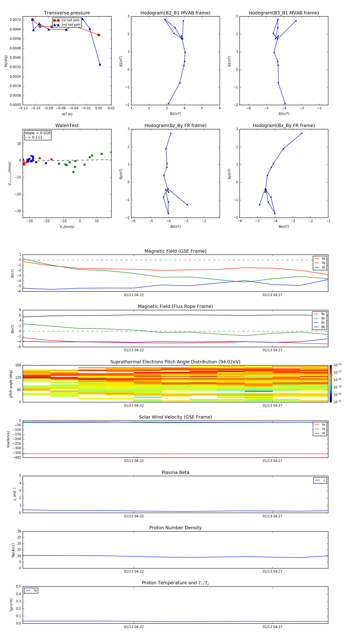Click the 'Pt(nPa)' y-axis label
Screen dimensions: 351x644
click(6, 61)
